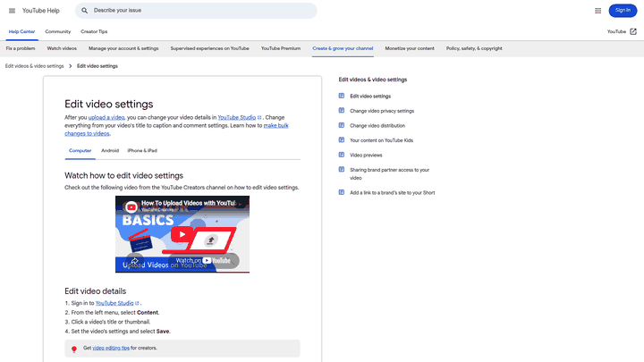Click the Edit video details heading
This screenshot has width=644, height=362.
point(96,291)
